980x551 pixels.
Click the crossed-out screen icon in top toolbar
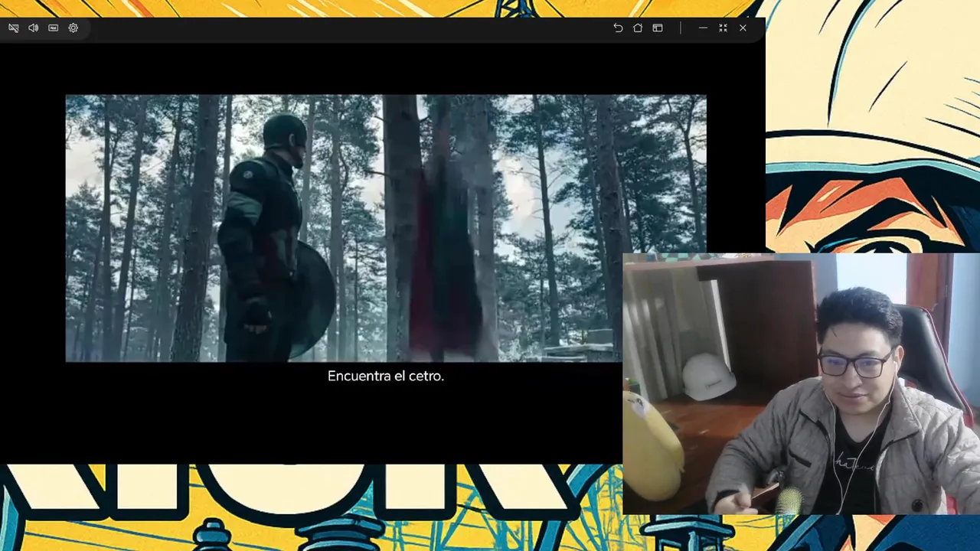click(x=14, y=28)
